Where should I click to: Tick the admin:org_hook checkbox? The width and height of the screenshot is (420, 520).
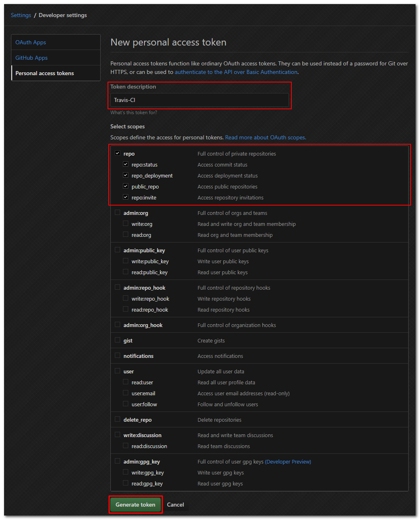[x=118, y=325]
